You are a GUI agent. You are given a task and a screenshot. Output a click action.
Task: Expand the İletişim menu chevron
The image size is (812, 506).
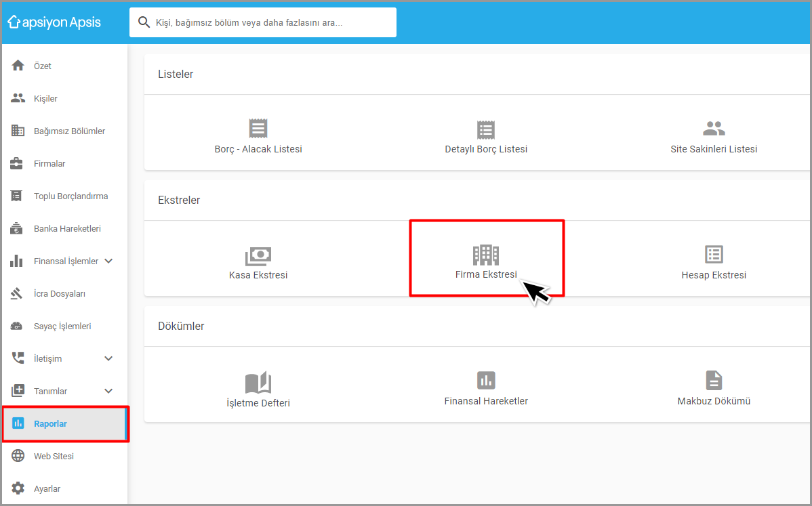click(108, 358)
